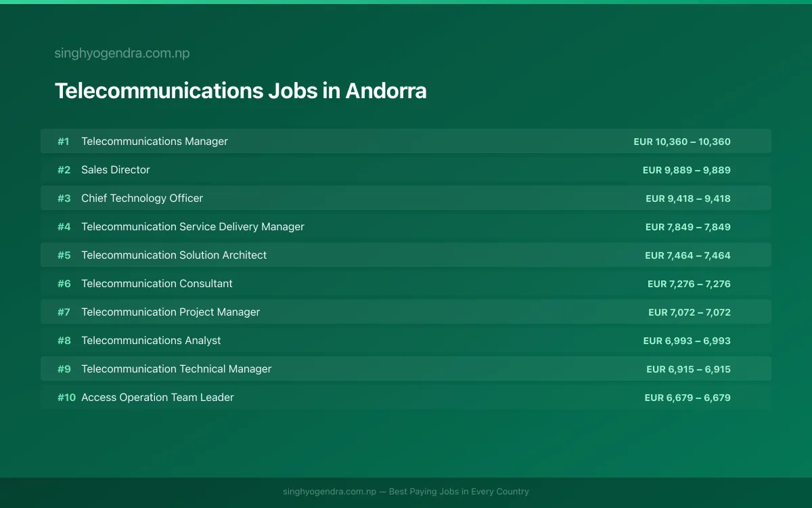812x508 pixels.
Task: Click the #5 rank number
Action: pos(64,255)
